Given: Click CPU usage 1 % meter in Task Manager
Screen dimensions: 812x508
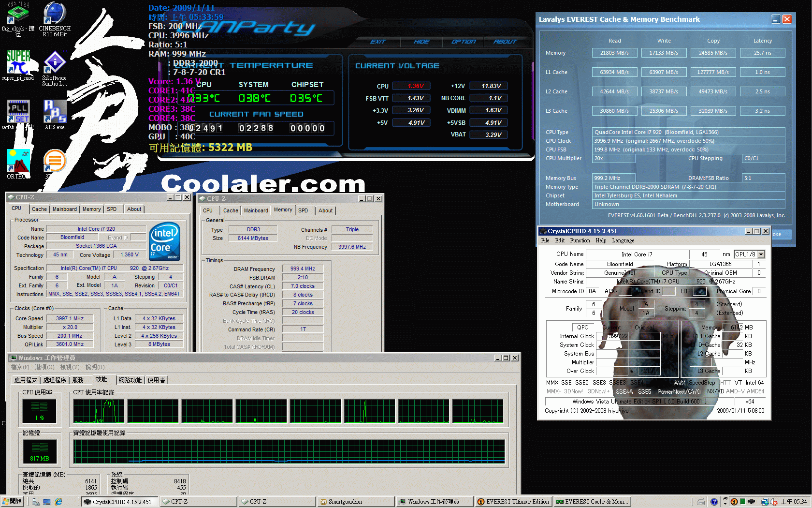Looking at the screenshot, I should pos(40,411).
